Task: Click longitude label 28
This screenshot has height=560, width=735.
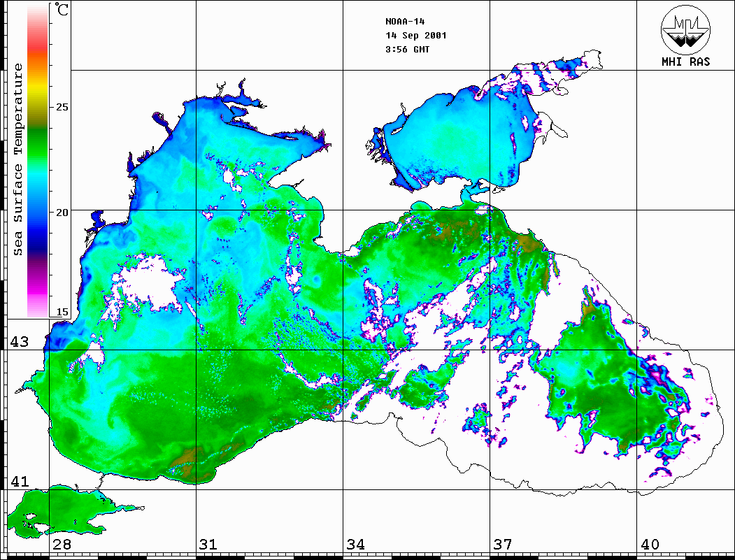Action: pyautogui.click(x=62, y=544)
